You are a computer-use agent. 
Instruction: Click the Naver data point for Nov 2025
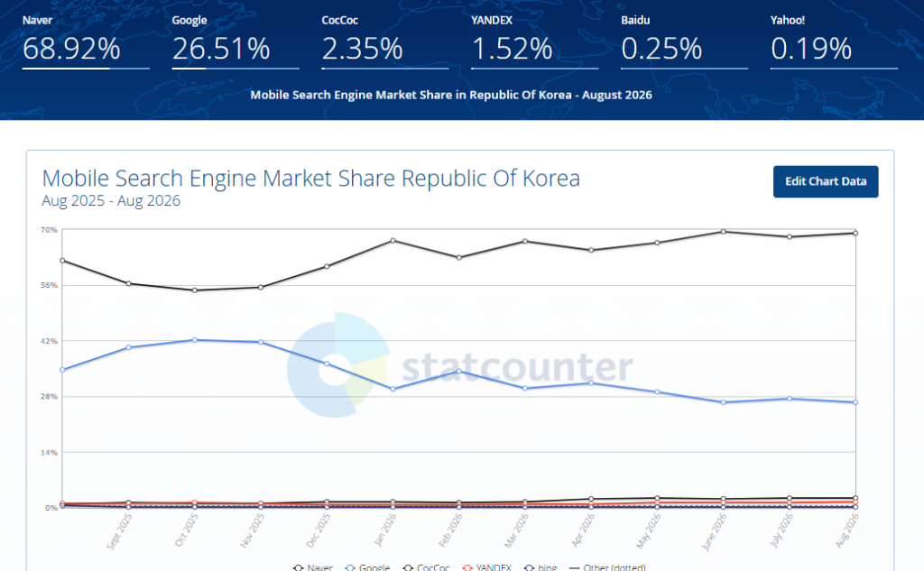(x=261, y=287)
